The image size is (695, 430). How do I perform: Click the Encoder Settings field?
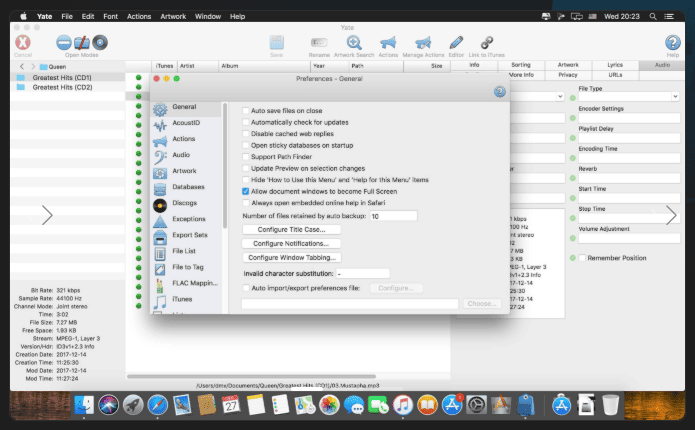629,118
